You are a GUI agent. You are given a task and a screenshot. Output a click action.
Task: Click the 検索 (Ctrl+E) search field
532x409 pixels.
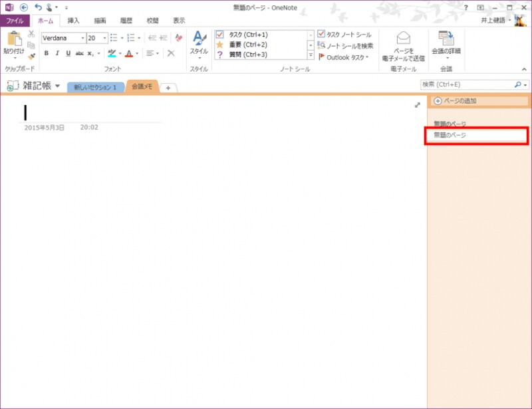point(467,84)
